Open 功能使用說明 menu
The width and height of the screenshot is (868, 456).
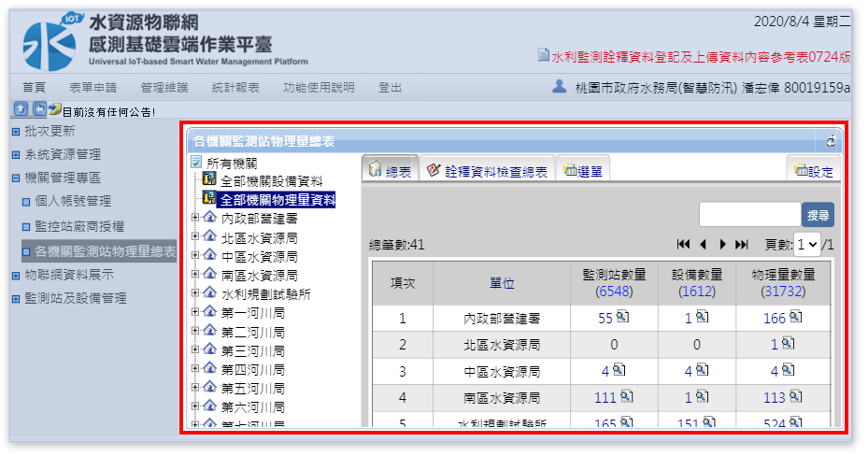319,88
